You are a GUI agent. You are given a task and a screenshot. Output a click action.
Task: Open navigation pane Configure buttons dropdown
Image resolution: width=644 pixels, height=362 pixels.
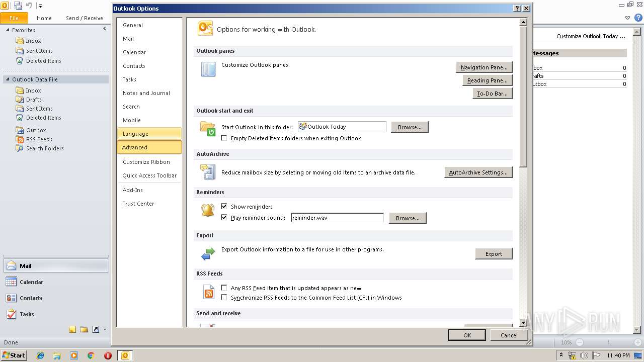[x=105, y=330]
